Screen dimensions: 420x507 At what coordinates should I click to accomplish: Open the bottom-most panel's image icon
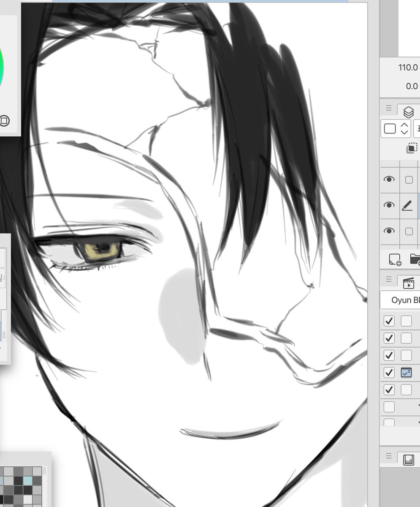click(408, 460)
